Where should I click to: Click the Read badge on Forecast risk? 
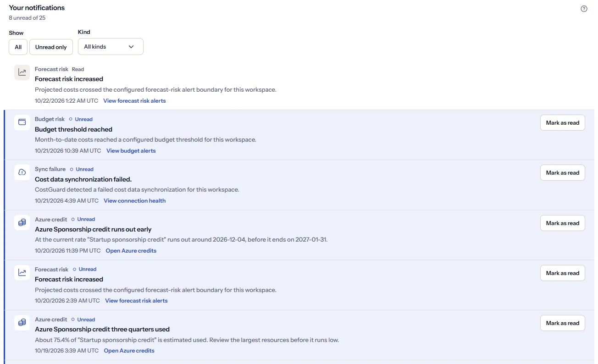[x=78, y=69]
